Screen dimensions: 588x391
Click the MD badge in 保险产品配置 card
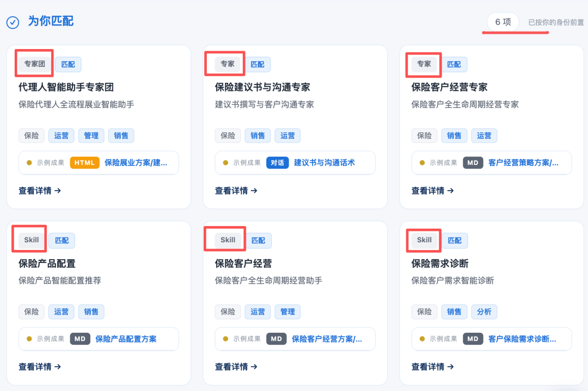80,339
